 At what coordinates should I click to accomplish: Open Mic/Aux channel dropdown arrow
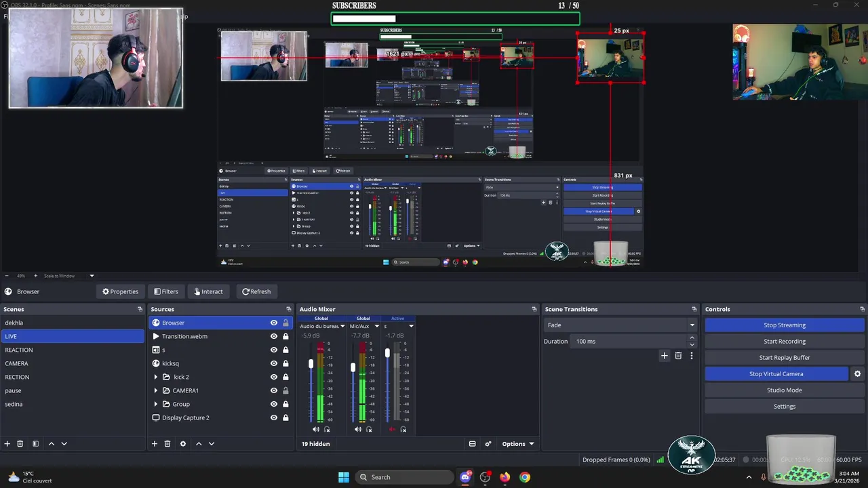377,326
